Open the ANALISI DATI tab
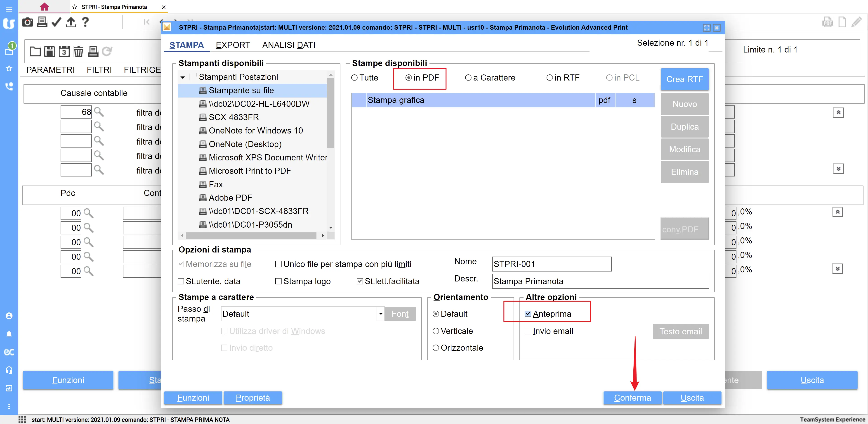The width and height of the screenshot is (868, 424). coord(289,45)
